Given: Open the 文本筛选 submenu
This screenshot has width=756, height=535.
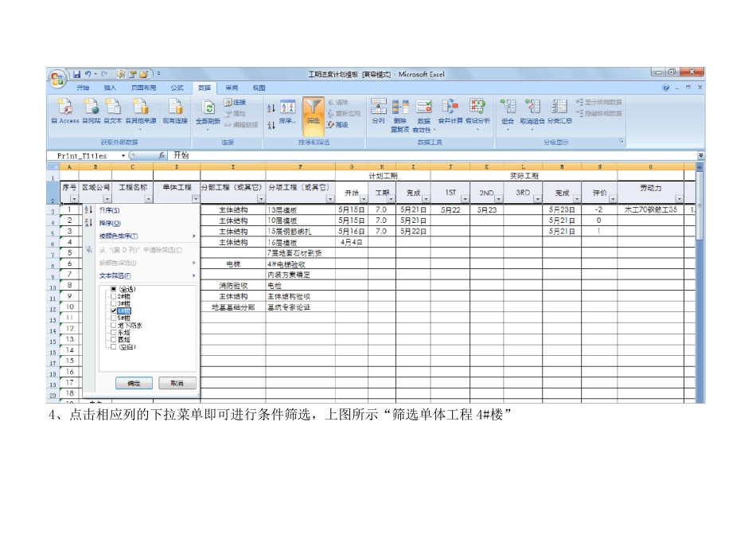Looking at the screenshot, I should 141,275.
